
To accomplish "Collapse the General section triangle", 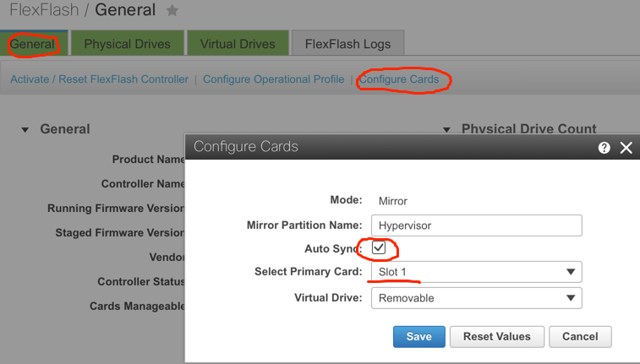I will (25, 130).
